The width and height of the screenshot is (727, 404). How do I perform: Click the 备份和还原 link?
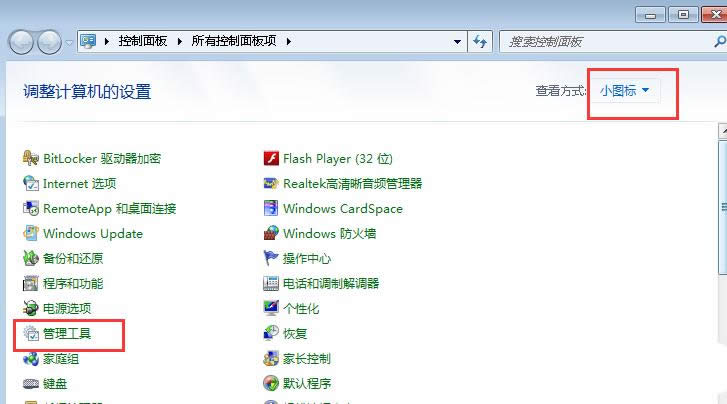click(72, 258)
